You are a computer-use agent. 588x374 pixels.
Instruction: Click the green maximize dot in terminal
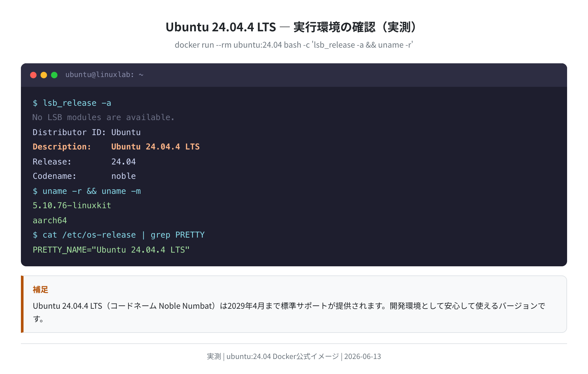tap(54, 75)
